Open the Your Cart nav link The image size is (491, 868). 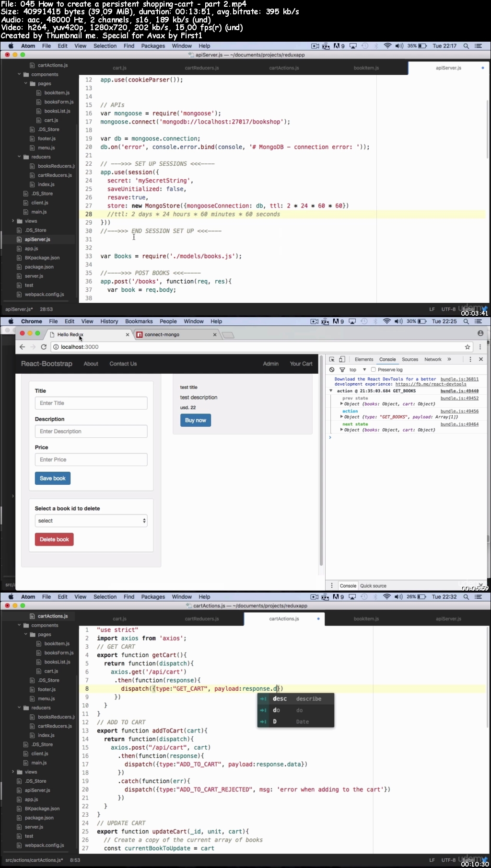click(301, 364)
